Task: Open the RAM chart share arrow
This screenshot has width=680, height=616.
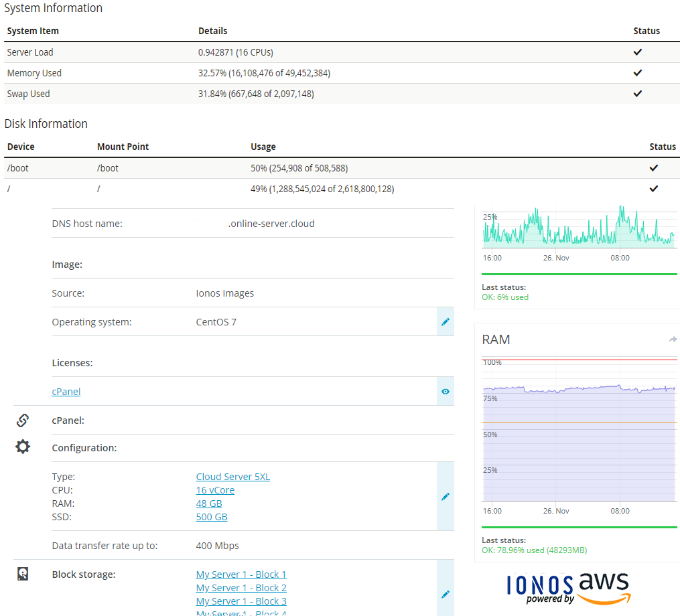Action: point(673,339)
